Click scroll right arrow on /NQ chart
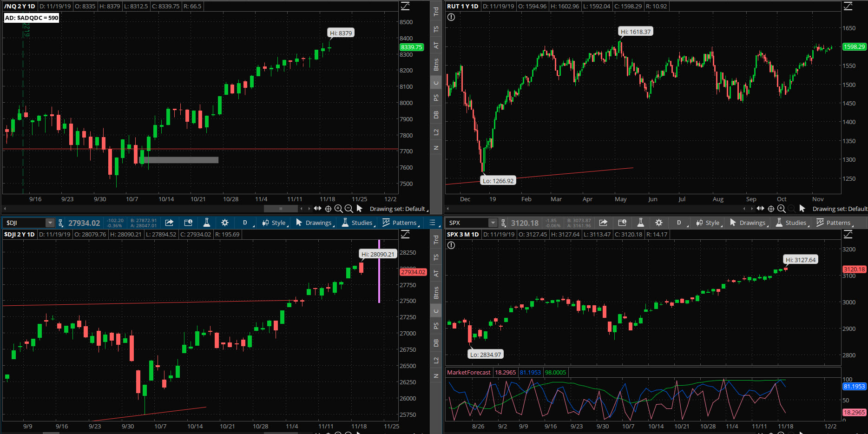 [309, 209]
